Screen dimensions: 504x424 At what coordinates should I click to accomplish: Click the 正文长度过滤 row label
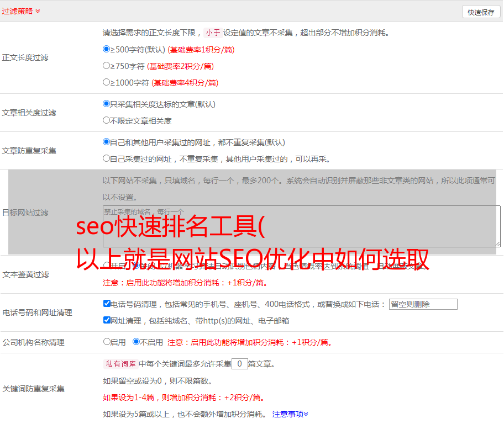point(25,57)
